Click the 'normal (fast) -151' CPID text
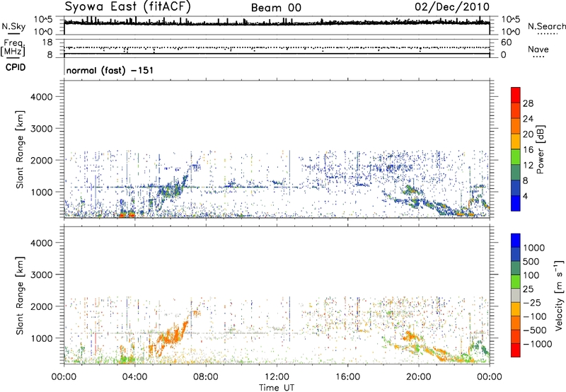This screenshot has width=566, height=392. (x=110, y=70)
